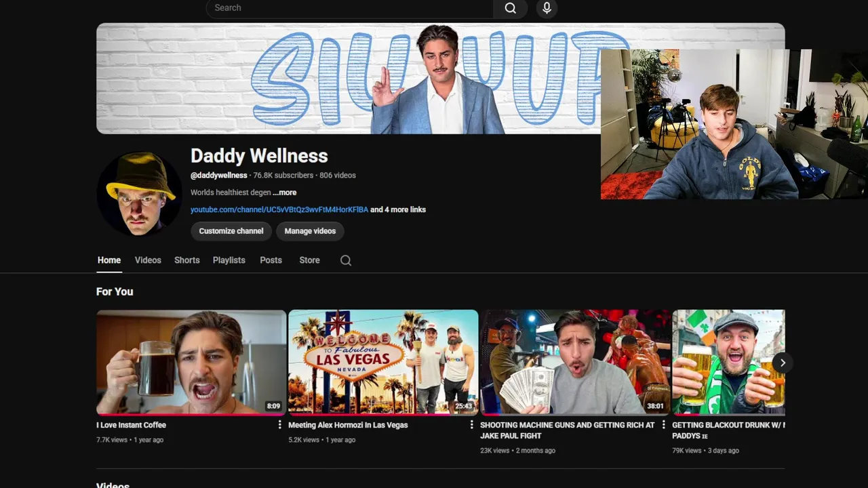Open the Posts tab
This screenshot has height=488, width=868.
tap(271, 260)
